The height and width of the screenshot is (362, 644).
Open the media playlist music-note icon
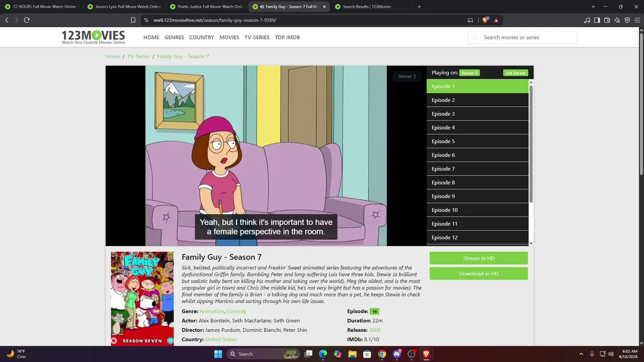[587, 20]
